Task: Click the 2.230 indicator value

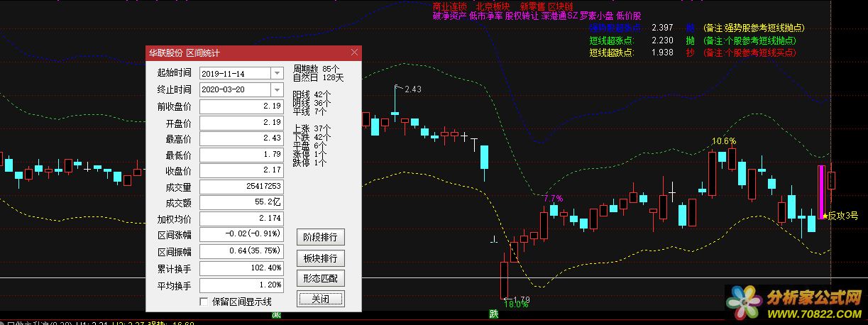Action: tap(662, 40)
